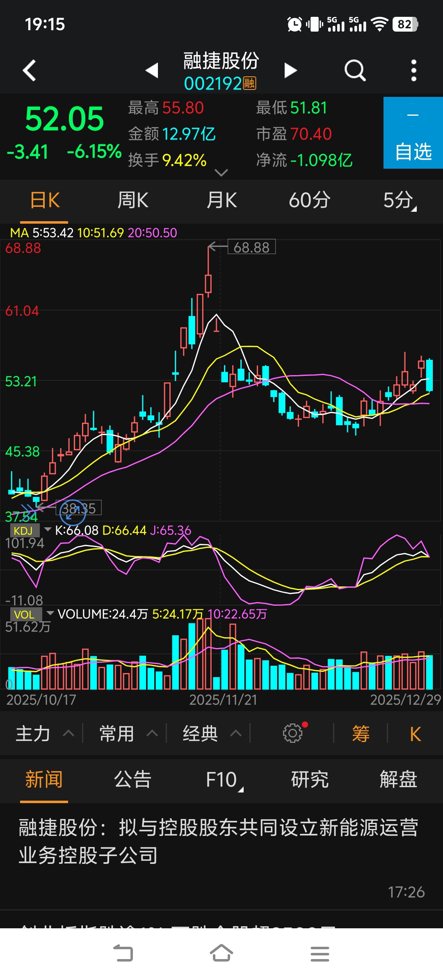The height and width of the screenshot is (980, 443).
Task: Remove stock from 自选 watchlist
Action: (413, 133)
